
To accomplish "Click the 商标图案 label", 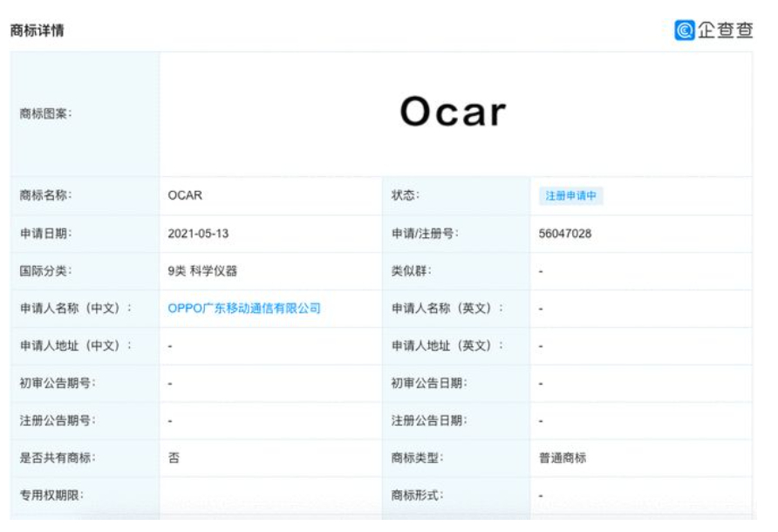I will pos(45,113).
